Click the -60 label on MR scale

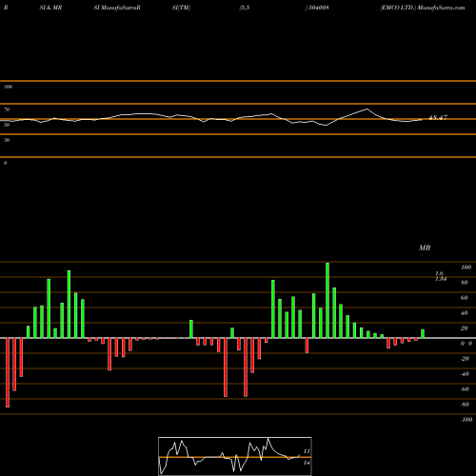coord(465,389)
